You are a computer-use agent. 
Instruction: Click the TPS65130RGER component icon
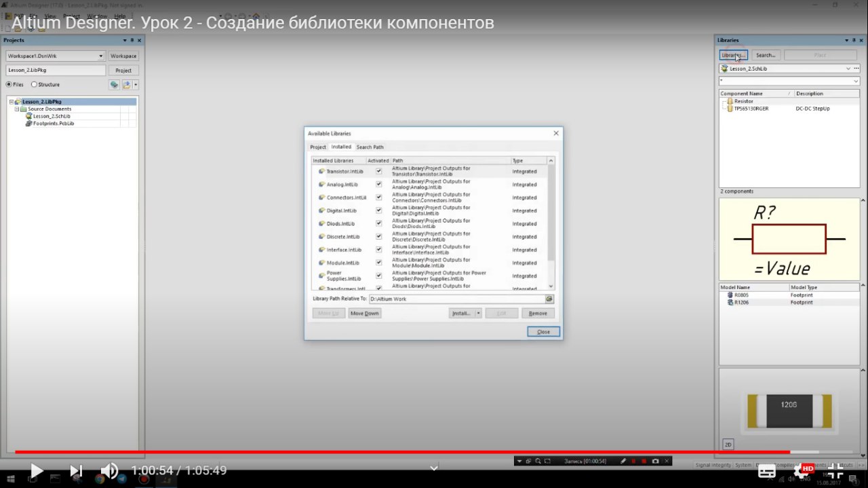pos(730,109)
